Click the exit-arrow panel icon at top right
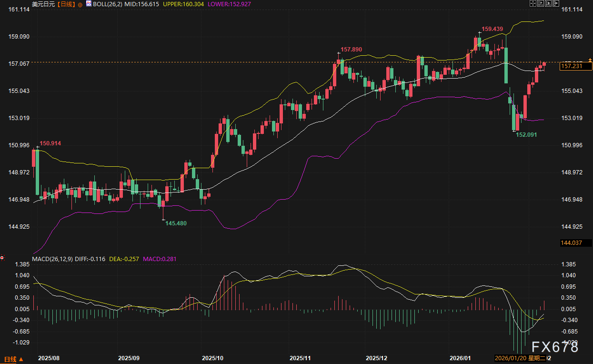The width and height of the screenshot is (593, 364). click(x=556, y=3)
